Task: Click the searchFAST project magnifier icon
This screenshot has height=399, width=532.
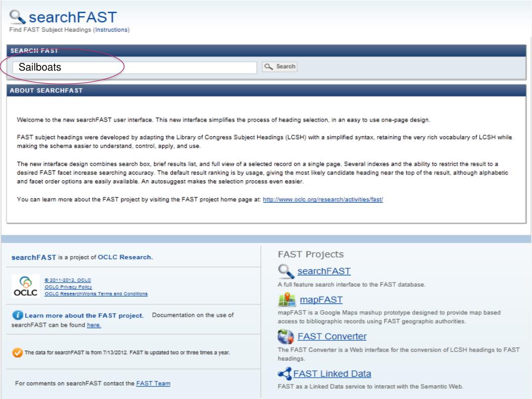Action: point(286,271)
